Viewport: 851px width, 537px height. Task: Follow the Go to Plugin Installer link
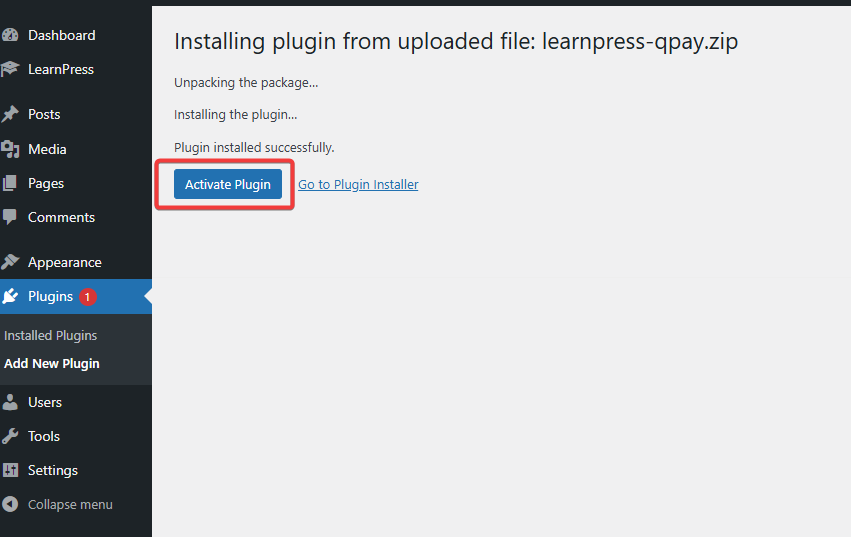click(358, 185)
